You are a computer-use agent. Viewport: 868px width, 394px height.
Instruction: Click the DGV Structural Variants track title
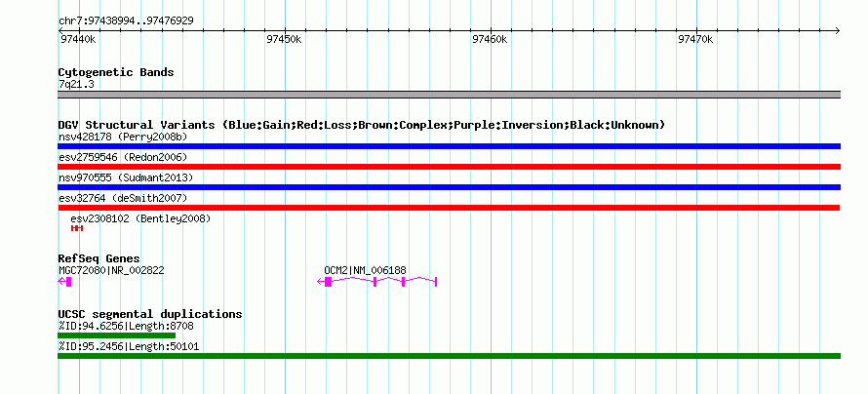pyautogui.click(x=362, y=125)
